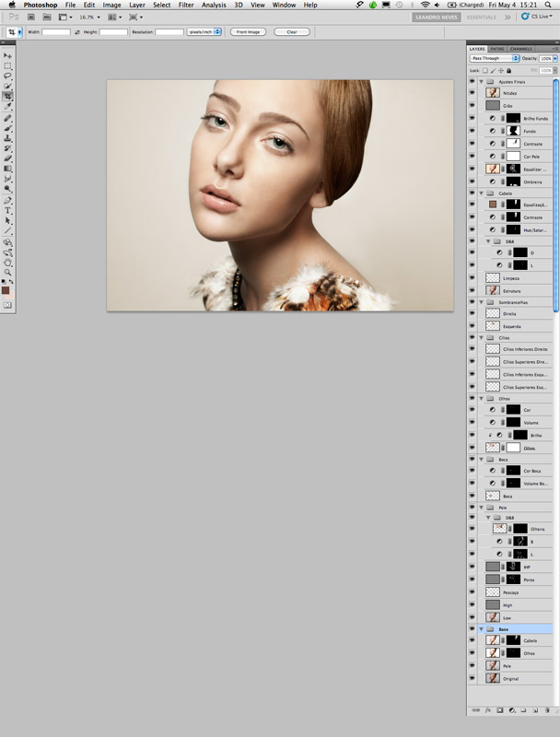Screen dimensions: 560x737
Task: Click the Leandro Neves workspace button
Action: pyautogui.click(x=437, y=17)
